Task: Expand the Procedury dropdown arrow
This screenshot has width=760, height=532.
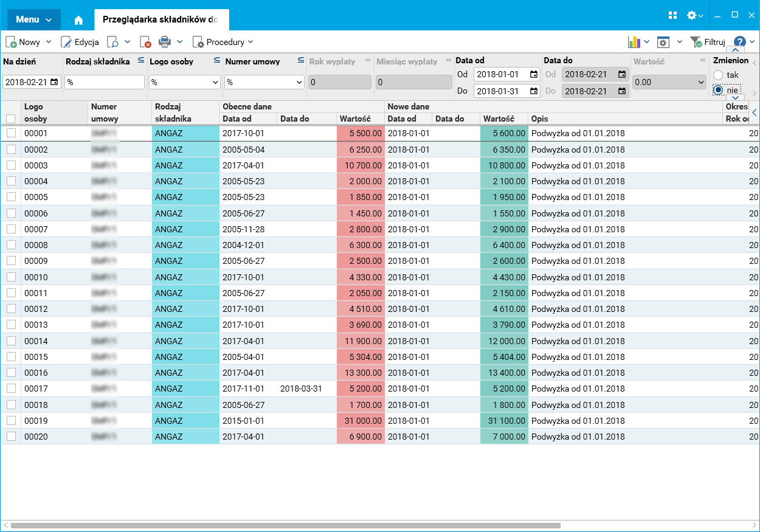Action: (x=250, y=42)
